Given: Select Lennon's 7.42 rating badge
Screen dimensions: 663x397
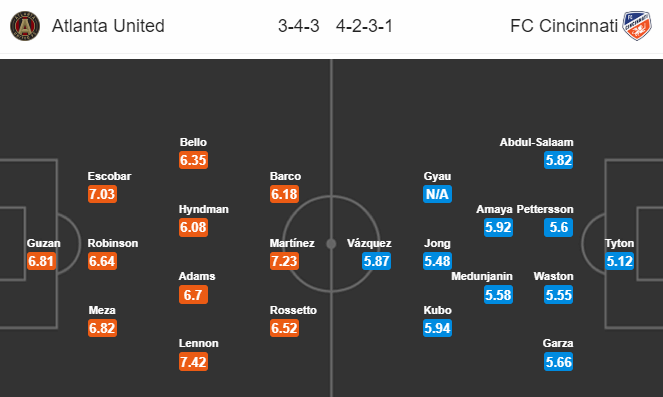Looking at the screenshot, I should [193, 362].
